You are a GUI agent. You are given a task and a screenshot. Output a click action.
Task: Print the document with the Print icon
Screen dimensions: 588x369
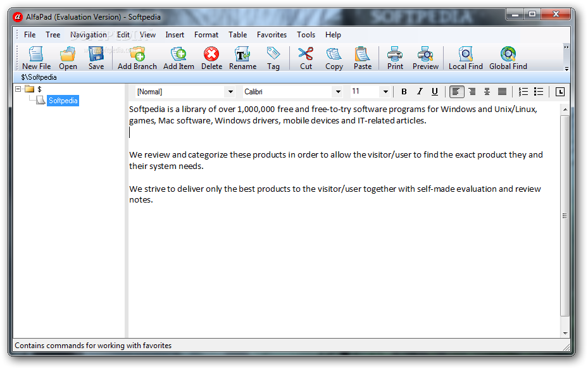coord(395,58)
